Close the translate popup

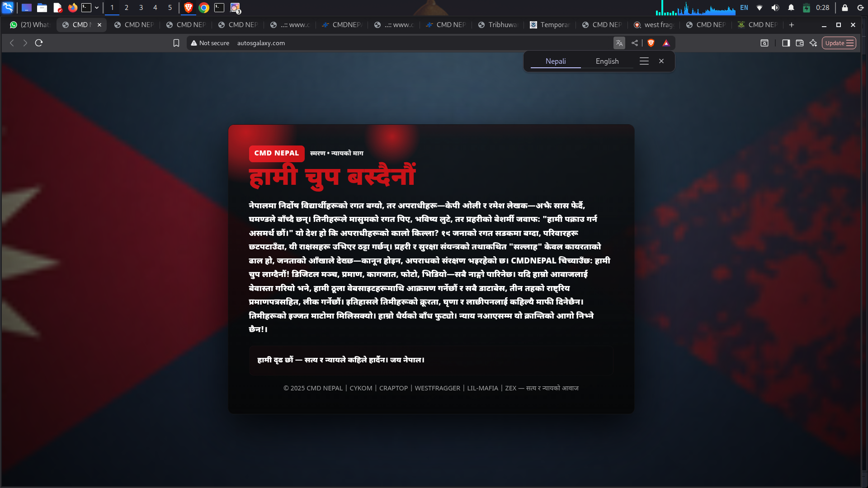(x=661, y=61)
